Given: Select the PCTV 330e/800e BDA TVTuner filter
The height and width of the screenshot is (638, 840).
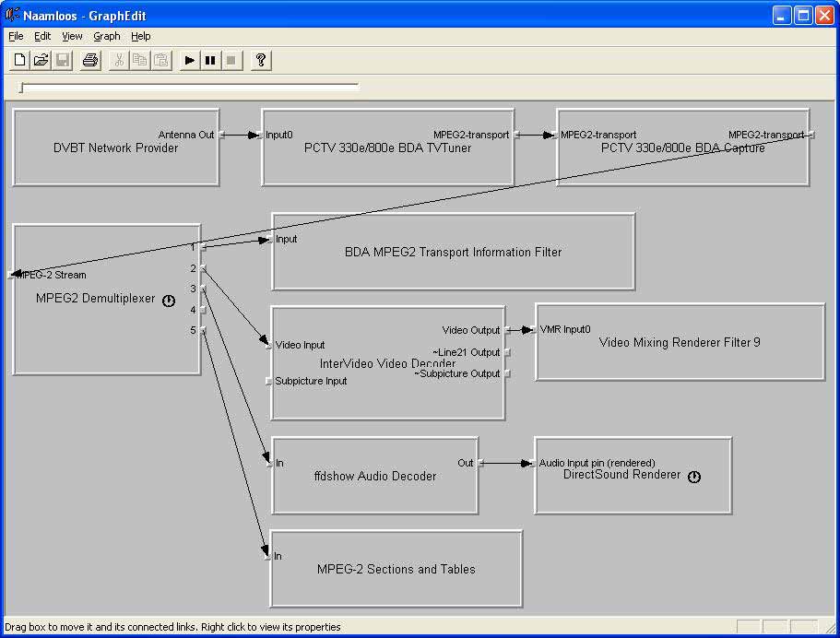Looking at the screenshot, I should [388, 148].
